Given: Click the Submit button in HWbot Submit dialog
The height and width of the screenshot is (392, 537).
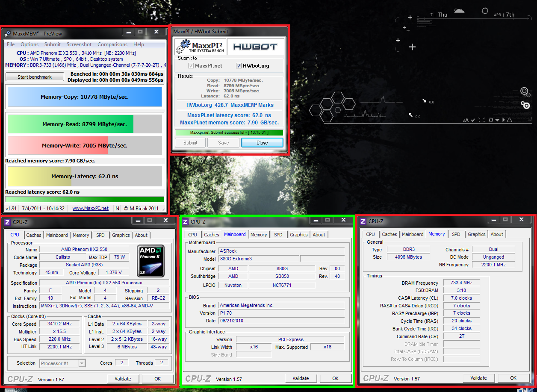Looking at the screenshot, I should 190,143.
